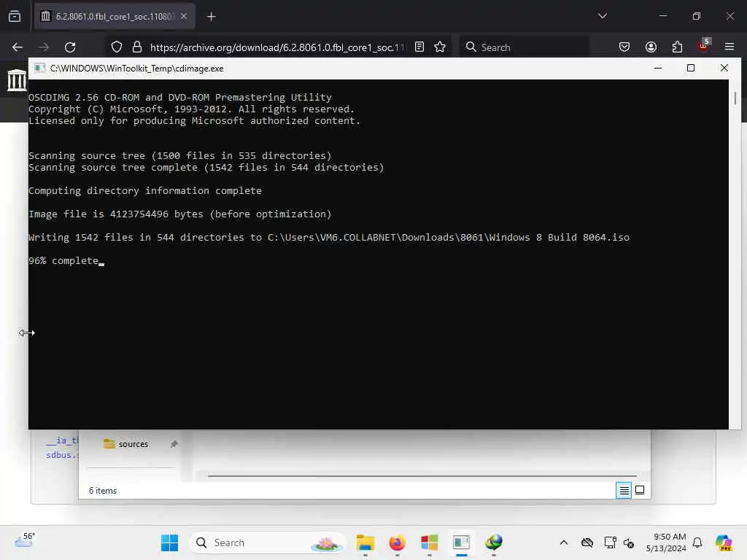This screenshot has width=747, height=560.
Task: Switch Explorer to large thumbnails view
Action: (640, 490)
